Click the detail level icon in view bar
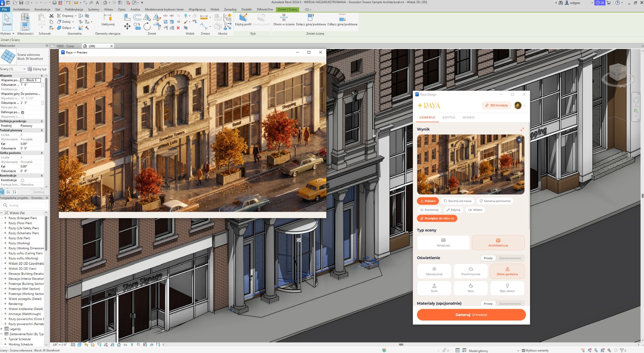644x353 pixels. point(73,345)
